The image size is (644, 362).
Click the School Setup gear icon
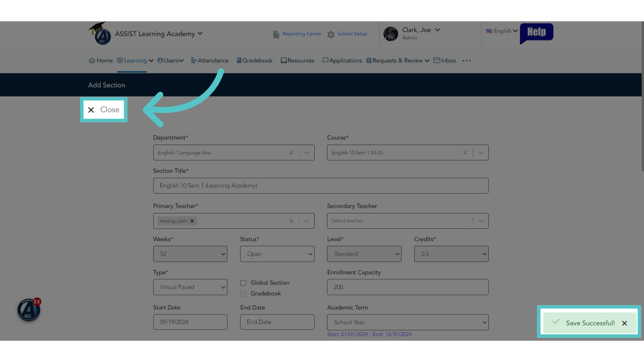point(331,34)
